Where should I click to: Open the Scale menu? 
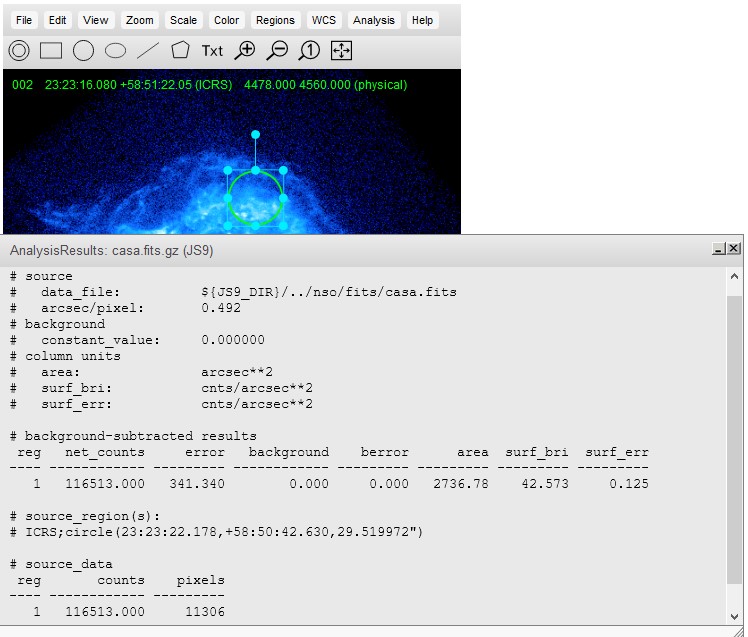coord(183,20)
